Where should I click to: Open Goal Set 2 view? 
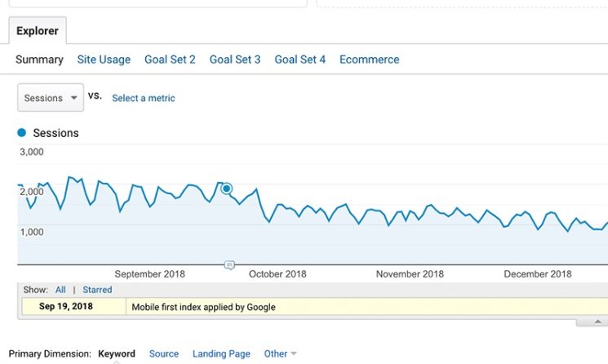click(x=170, y=60)
